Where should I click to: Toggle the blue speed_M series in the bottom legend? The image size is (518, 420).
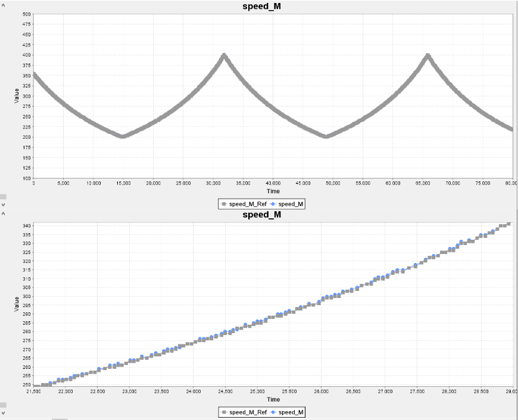click(286, 412)
